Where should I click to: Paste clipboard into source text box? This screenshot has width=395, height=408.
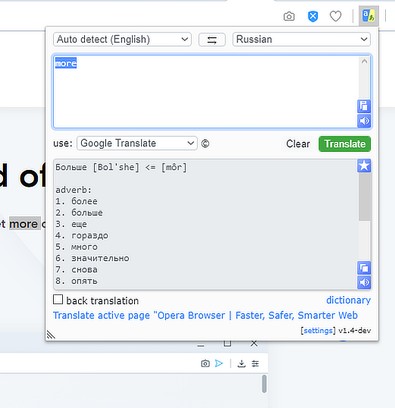click(x=364, y=106)
